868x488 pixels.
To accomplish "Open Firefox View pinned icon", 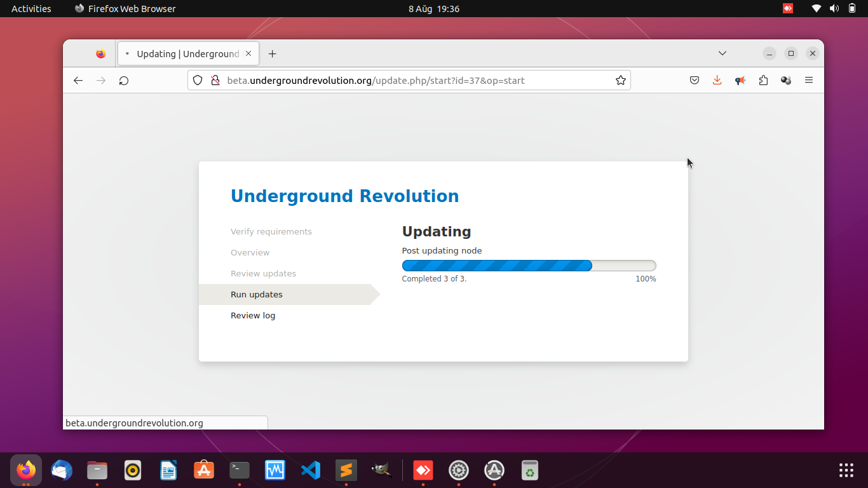I will click(x=100, y=54).
